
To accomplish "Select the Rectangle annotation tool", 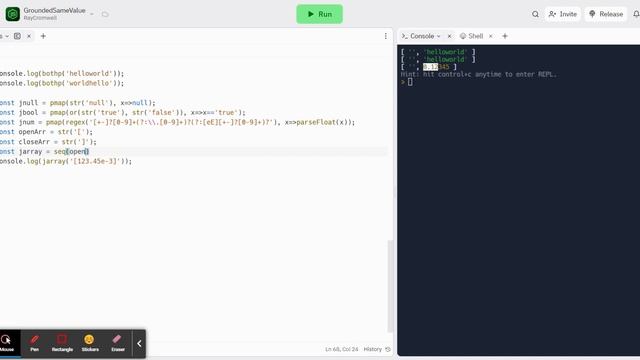I will (x=62, y=343).
